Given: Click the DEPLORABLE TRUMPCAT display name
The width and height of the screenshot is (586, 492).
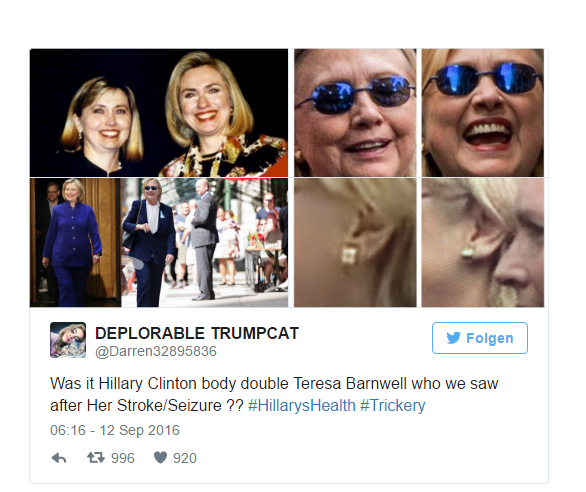Looking at the screenshot, I should tap(197, 333).
